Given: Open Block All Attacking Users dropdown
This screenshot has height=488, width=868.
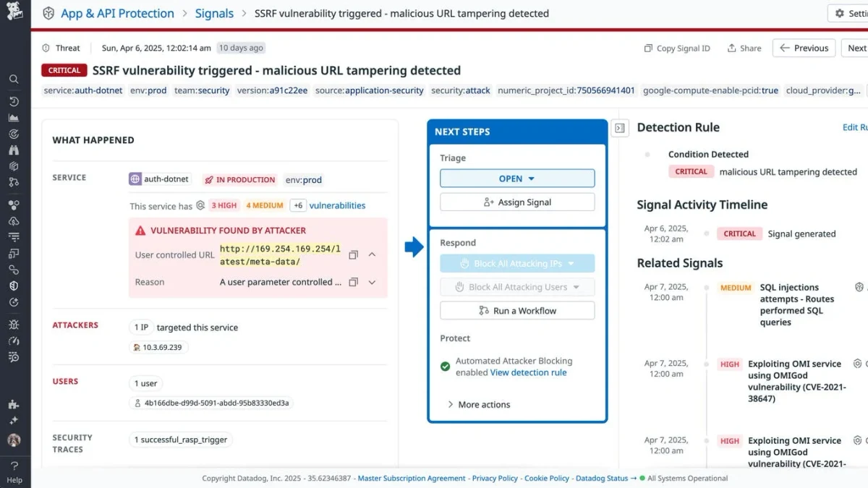Looking at the screenshot, I should point(517,287).
